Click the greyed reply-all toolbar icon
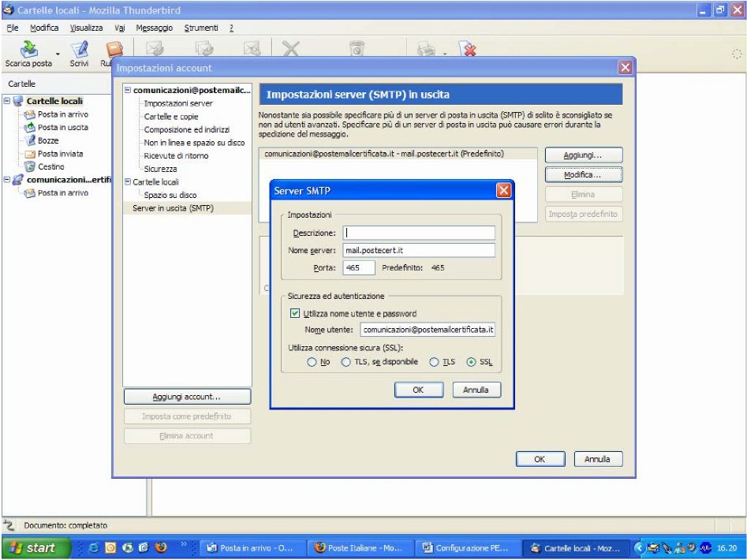 click(x=205, y=49)
